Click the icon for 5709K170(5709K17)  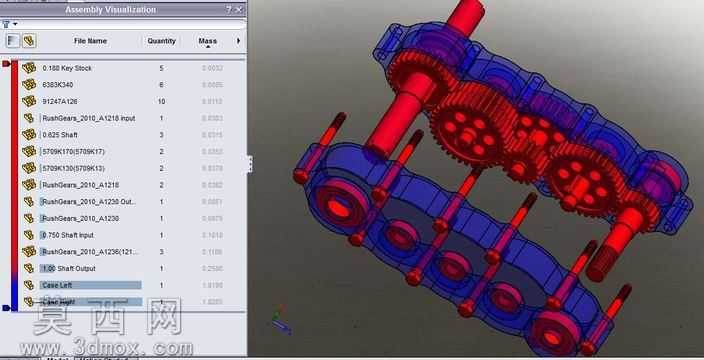(x=29, y=151)
